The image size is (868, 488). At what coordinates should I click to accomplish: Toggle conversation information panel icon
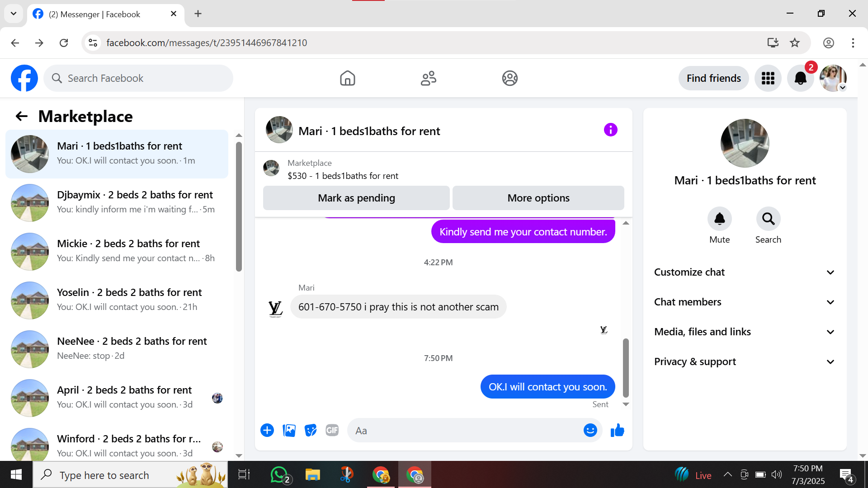click(x=610, y=130)
